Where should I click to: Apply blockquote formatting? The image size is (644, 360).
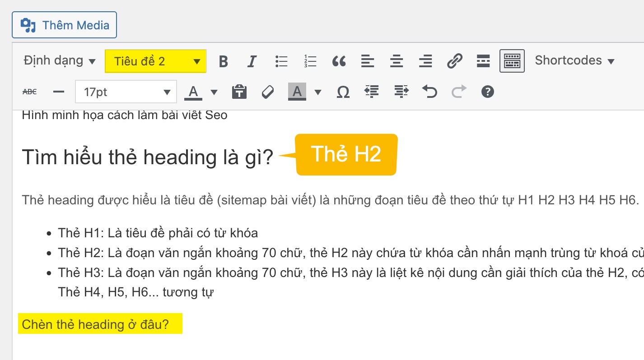(339, 61)
